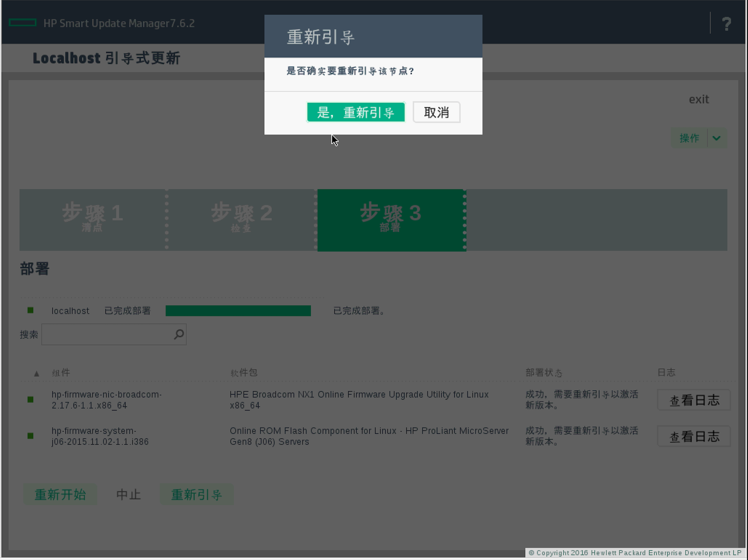
Task: Select hp-firmware-nic-broadcom-2.17.6 component name
Action: tap(107, 400)
